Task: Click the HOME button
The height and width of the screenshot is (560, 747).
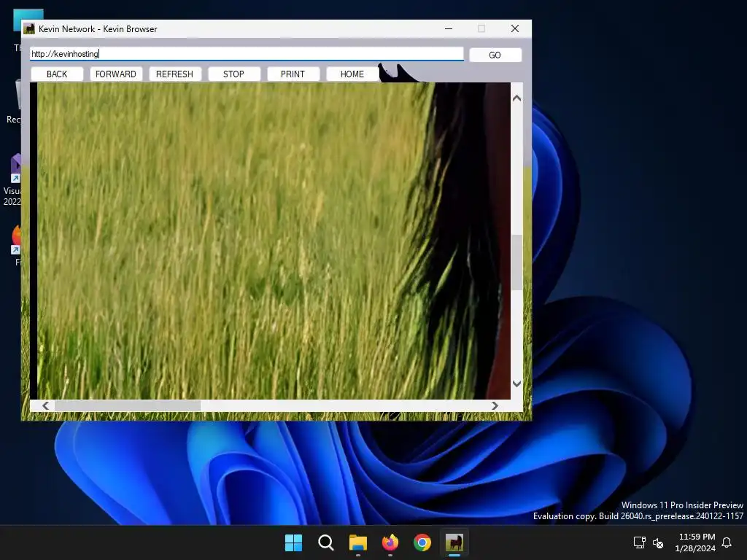Action: click(352, 74)
